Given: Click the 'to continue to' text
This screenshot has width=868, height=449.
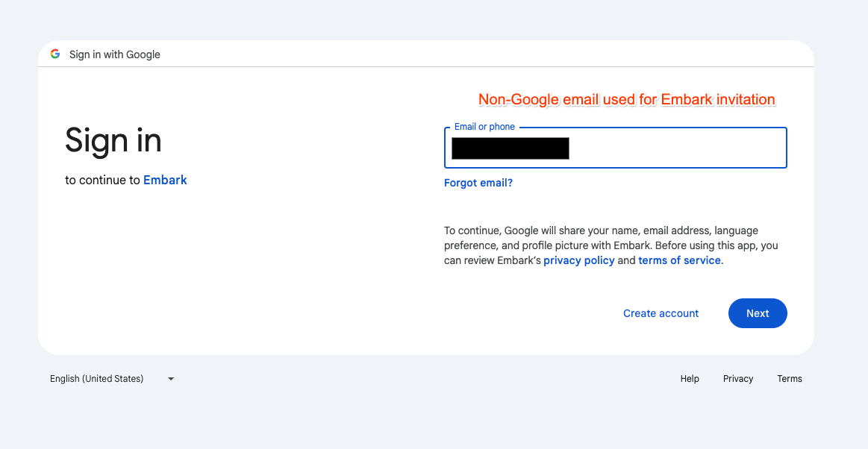Looking at the screenshot, I should [102, 180].
